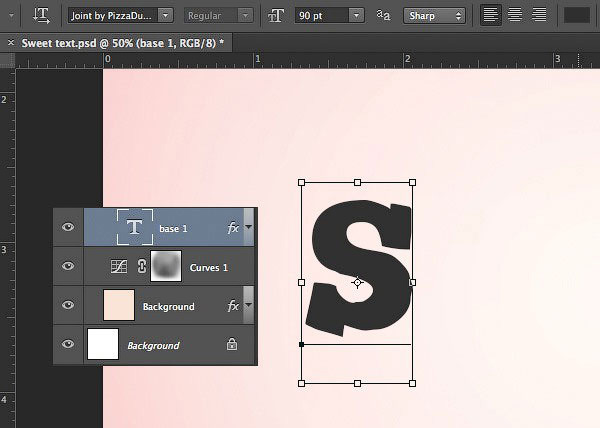Click the lock icon on Background layer
This screenshot has height=428, width=600.
tap(232, 344)
